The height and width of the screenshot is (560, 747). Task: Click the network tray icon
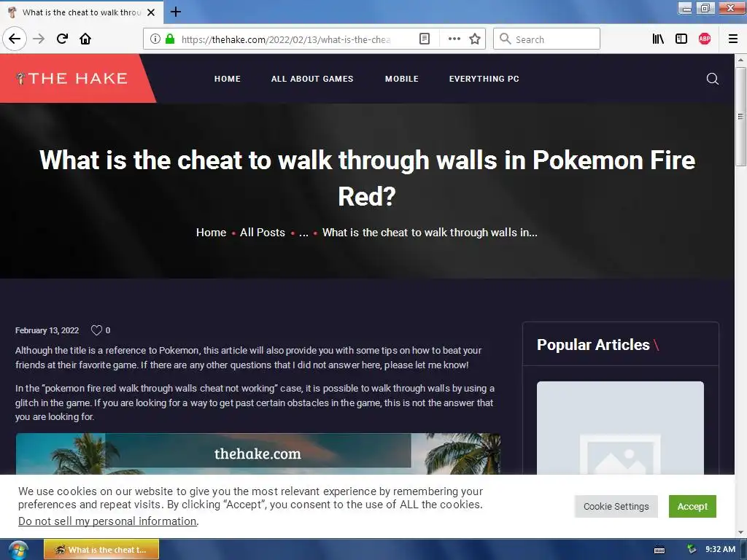692,549
